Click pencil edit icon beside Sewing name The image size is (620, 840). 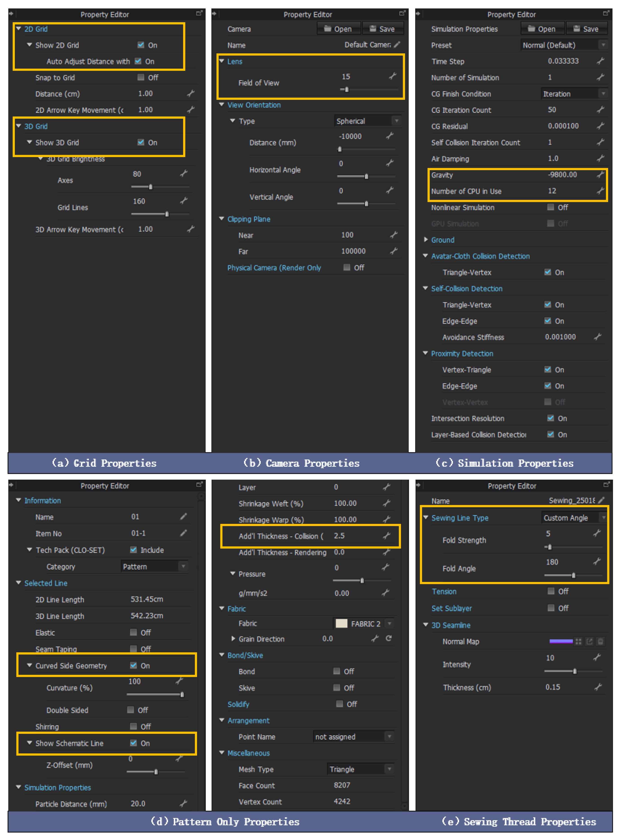pos(601,500)
